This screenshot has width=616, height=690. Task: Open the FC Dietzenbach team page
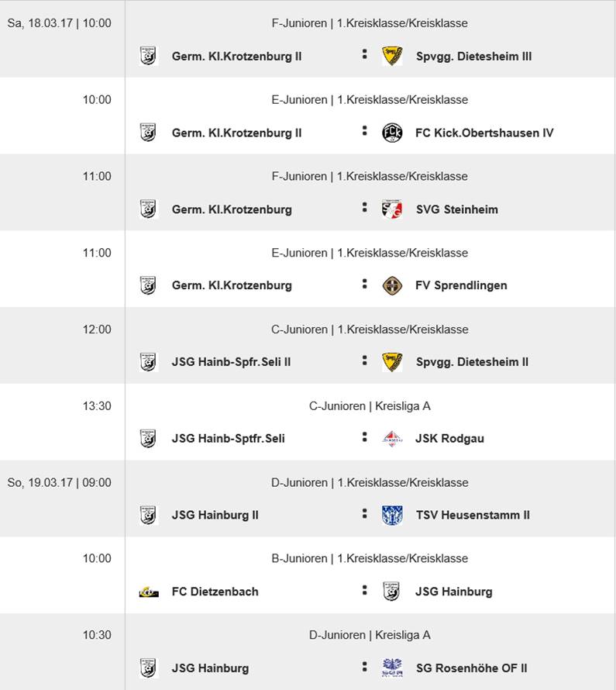point(215,592)
